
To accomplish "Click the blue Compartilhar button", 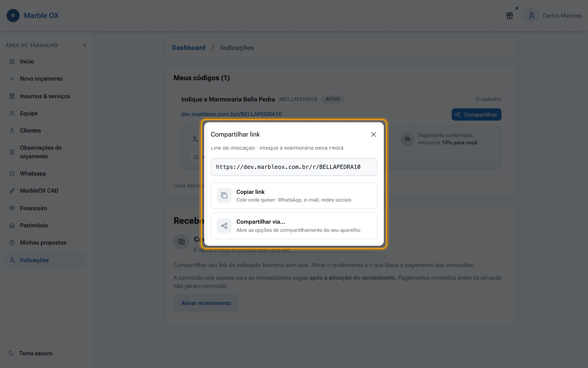I will point(476,114).
